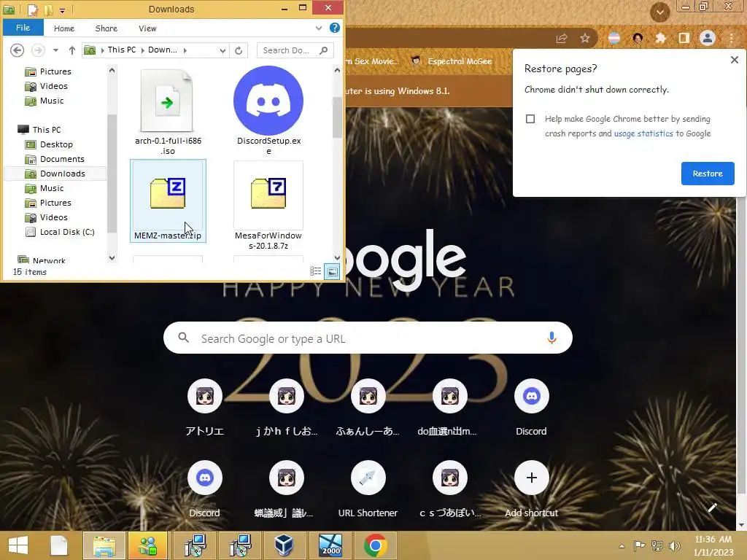Open address bar history dropdown
Image resolution: width=747 pixels, height=560 pixels.
point(222,50)
